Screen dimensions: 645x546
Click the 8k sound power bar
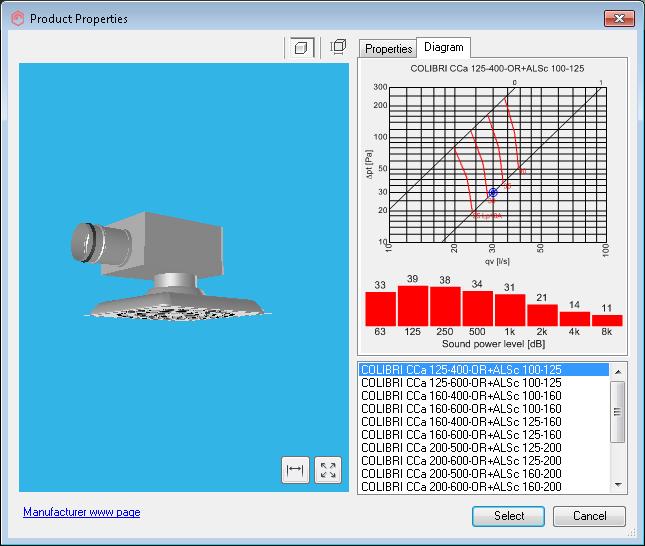pos(607,321)
